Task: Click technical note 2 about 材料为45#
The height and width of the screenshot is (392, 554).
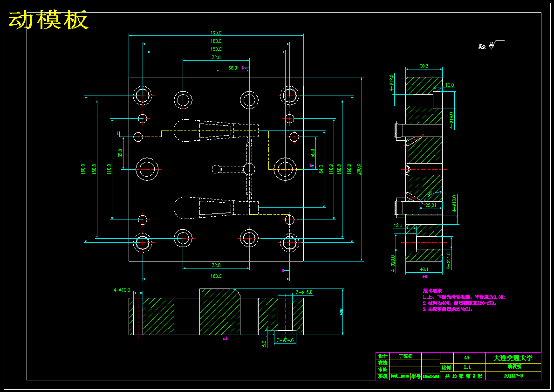Action: coord(459,303)
